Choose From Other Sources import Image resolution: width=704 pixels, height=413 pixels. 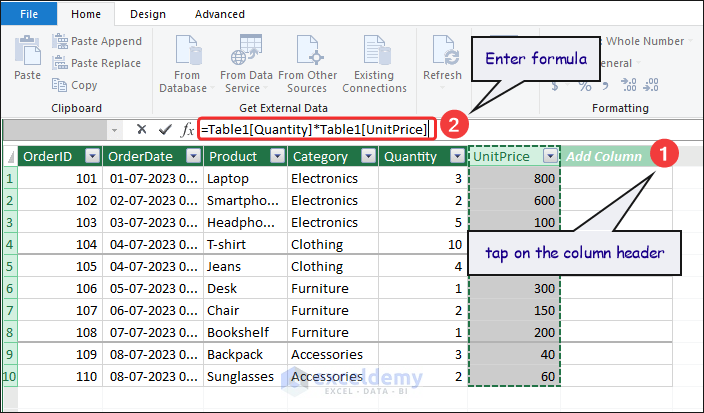tap(308, 64)
